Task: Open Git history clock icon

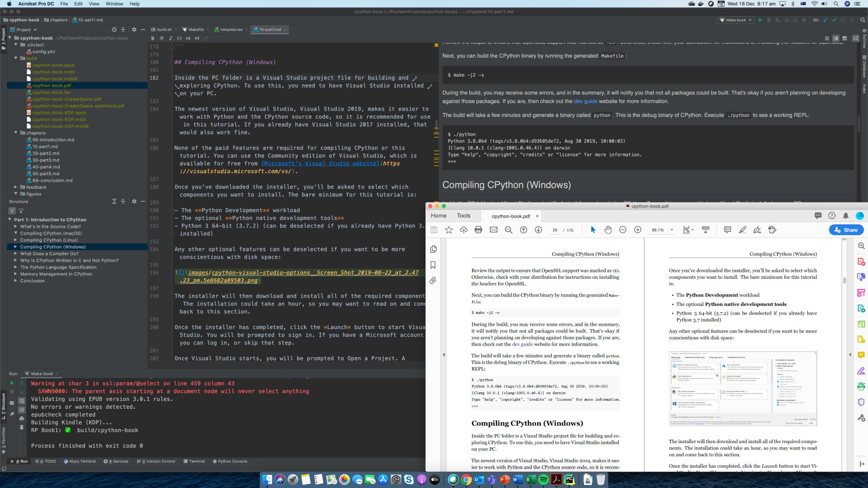Action: tap(843, 20)
